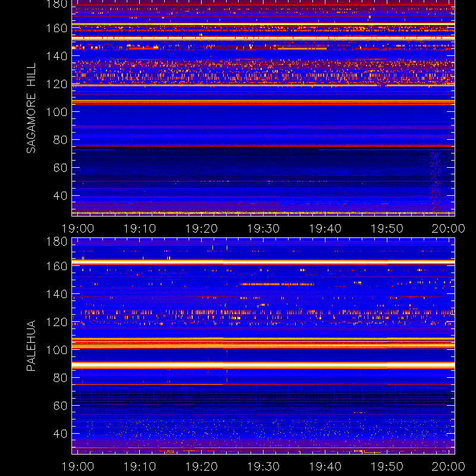Select the 40 label on Sagamore Hill axis

coord(60,196)
